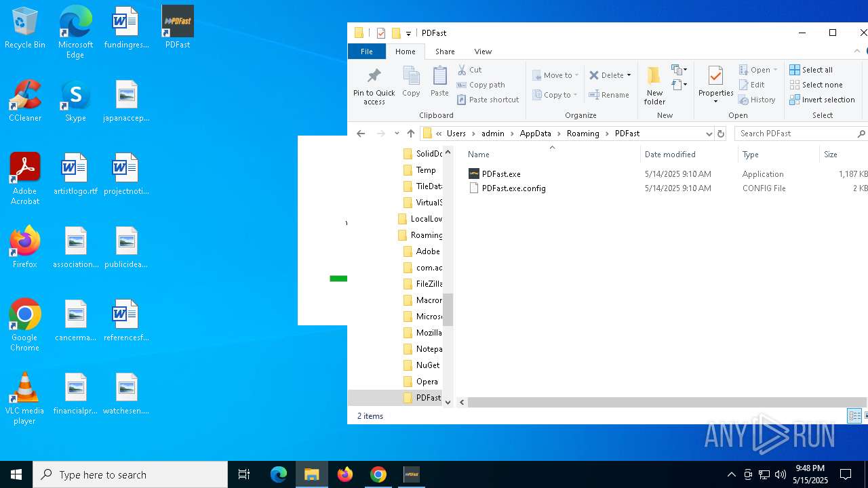The height and width of the screenshot is (488, 868).
Task: Sort by Name column header
Action: click(479, 155)
